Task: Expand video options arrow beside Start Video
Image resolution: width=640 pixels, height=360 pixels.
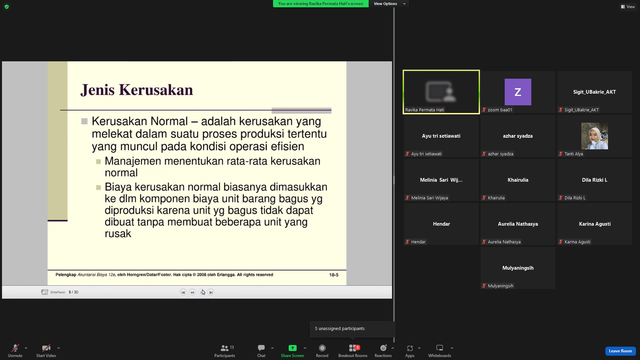Action: pos(58,348)
